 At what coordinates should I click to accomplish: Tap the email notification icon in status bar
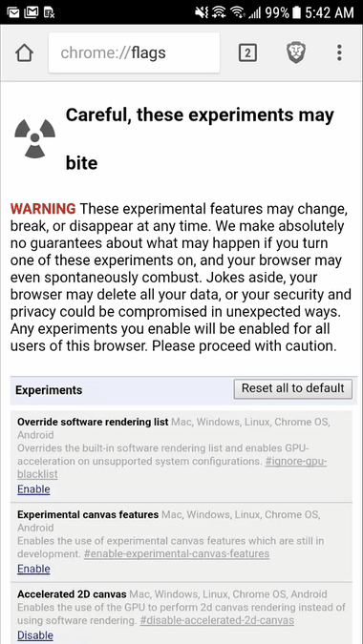(13, 12)
